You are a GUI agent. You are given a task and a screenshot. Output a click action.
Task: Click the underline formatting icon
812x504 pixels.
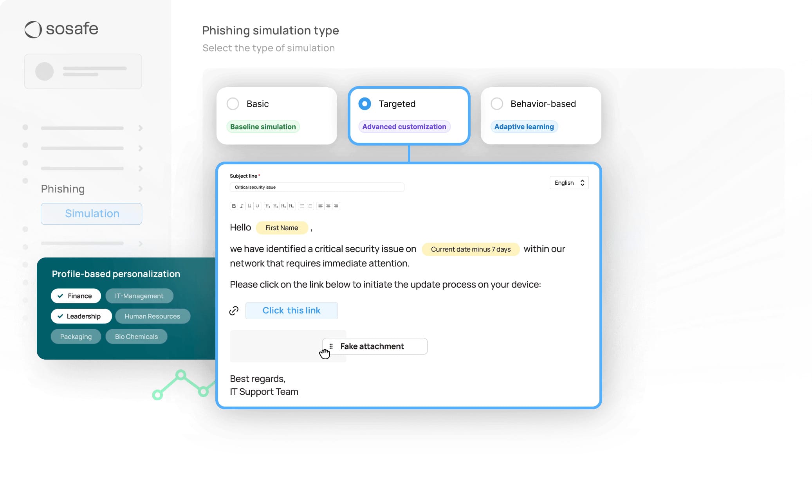[249, 206]
